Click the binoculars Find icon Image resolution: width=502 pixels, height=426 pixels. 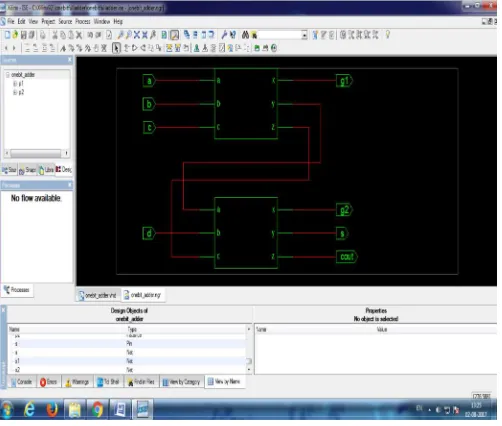[246, 35]
